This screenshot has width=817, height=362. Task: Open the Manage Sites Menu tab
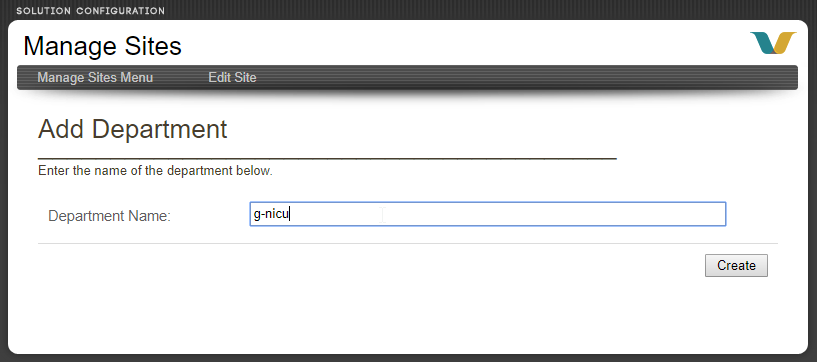pos(95,78)
